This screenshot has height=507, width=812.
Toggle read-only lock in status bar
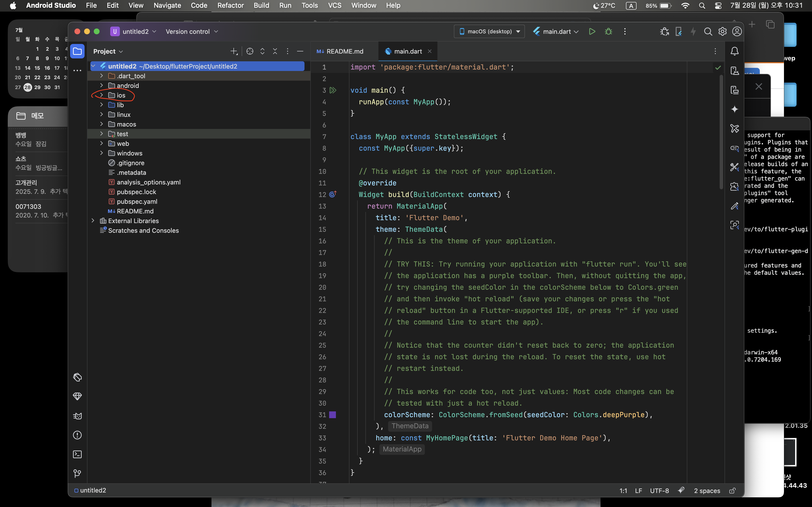pos(732,491)
